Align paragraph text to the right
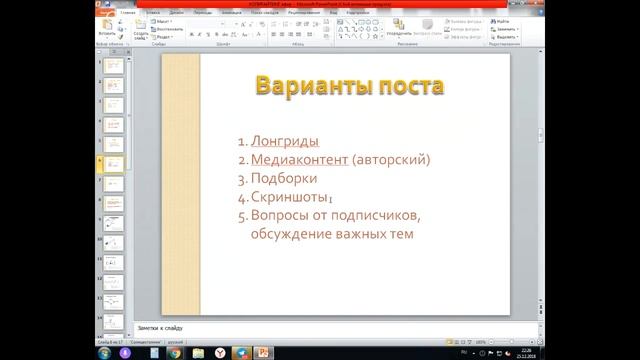 click(x=290, y=35)
